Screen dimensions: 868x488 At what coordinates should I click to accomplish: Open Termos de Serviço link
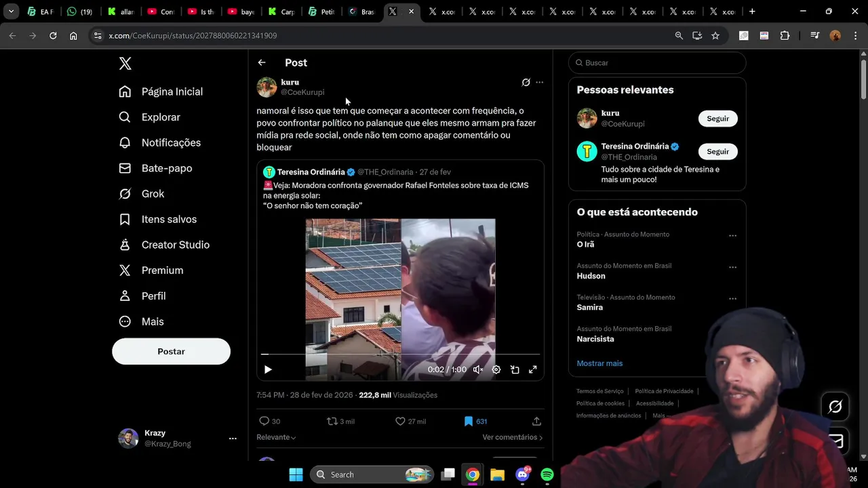click(x=599, y=391)
